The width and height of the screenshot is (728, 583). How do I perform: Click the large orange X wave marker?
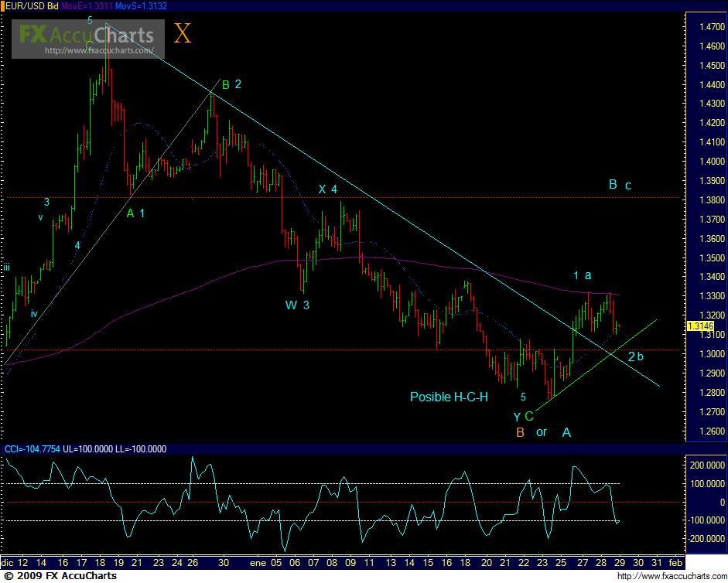(x=182, y=33)
